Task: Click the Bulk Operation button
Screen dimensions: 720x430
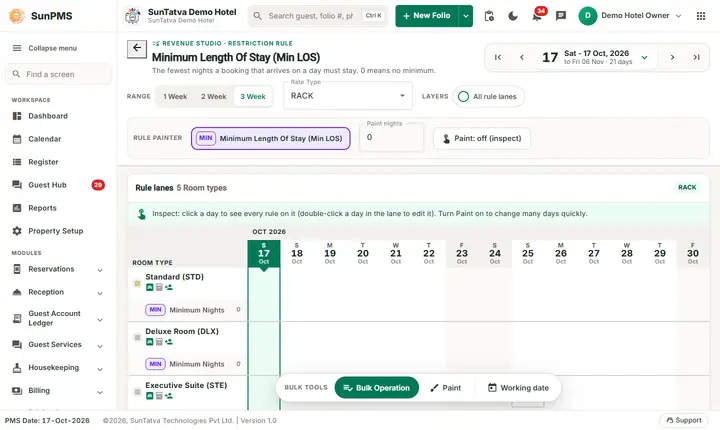Action: click(377, 388)
